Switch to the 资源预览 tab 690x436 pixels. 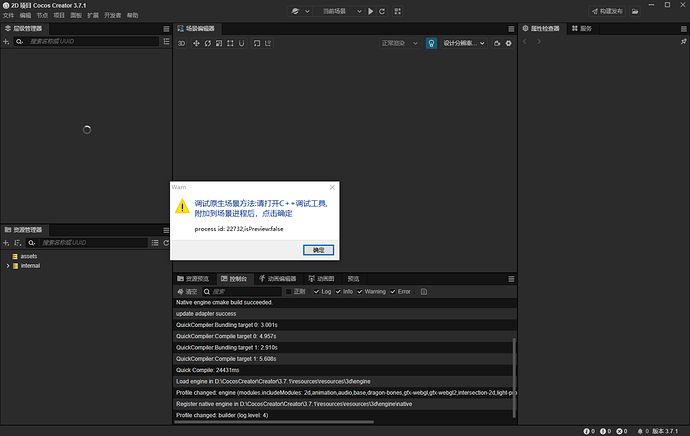click(193, 279)
